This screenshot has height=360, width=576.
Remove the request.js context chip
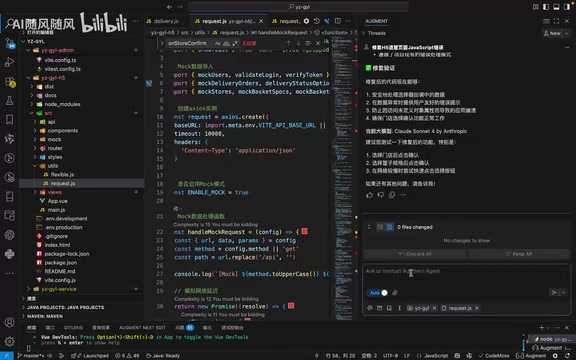[477, 308]
